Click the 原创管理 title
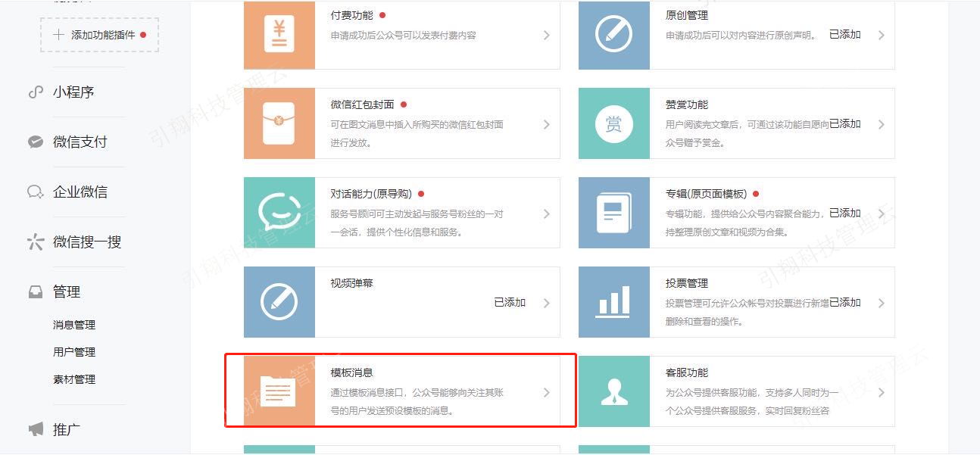The height and width of the screenshot is (455, 980). pyautogui.click(x=687, y=15)
